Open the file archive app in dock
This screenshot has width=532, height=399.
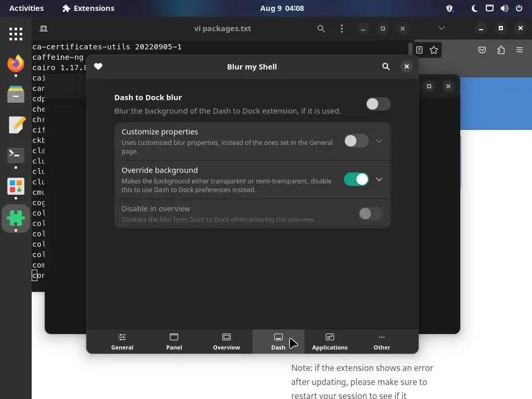(x=16, y=94)
